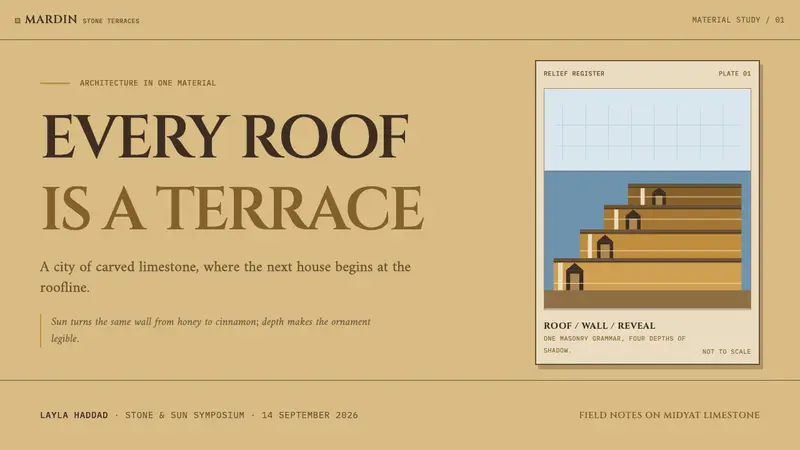This screenshot has width=800, height=450.
Task: Click the 'MATERIAL STUDY / 01' label
Action: click(x=738, y=20)
